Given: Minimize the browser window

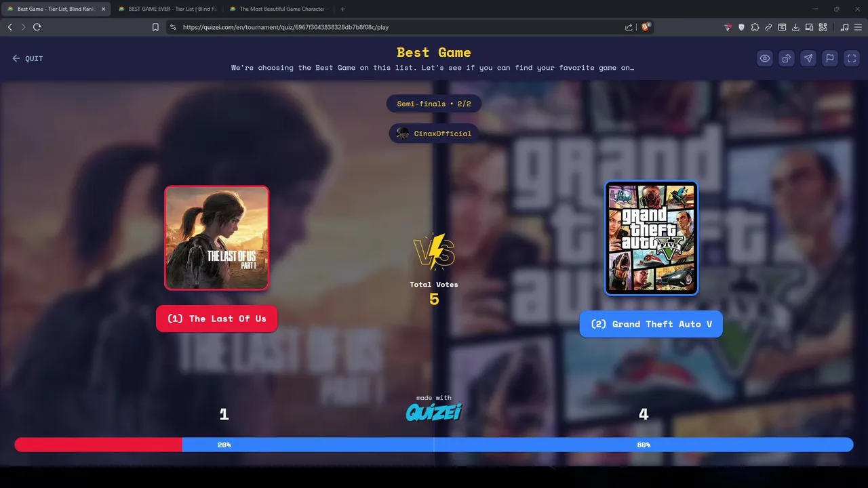Looking at the screenshot, I should [x=816, y=9].
